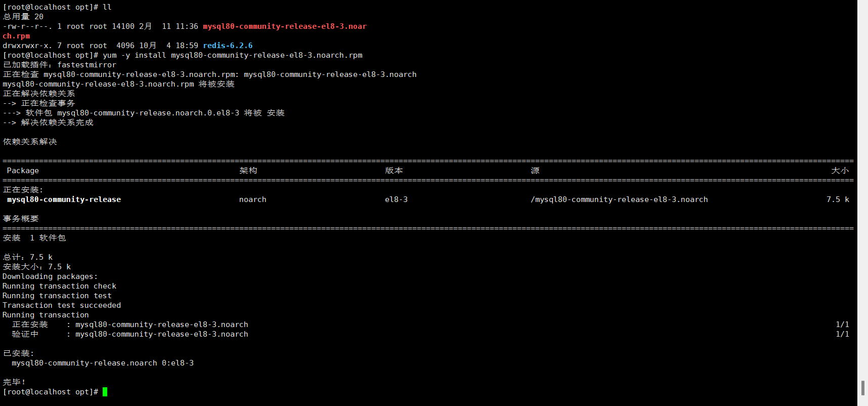868x406 pixels.
Task: Click the '总用量 20' line
Action: tap(23, 17)
